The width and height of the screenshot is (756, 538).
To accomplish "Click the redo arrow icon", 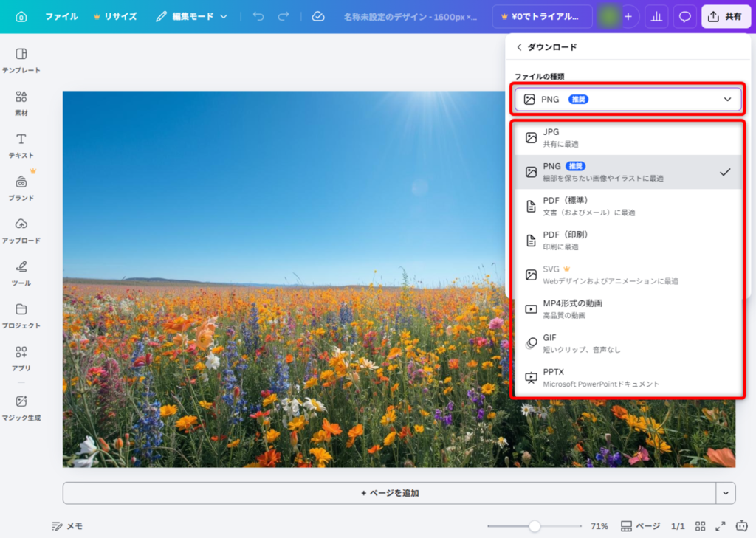I will 283,17.
